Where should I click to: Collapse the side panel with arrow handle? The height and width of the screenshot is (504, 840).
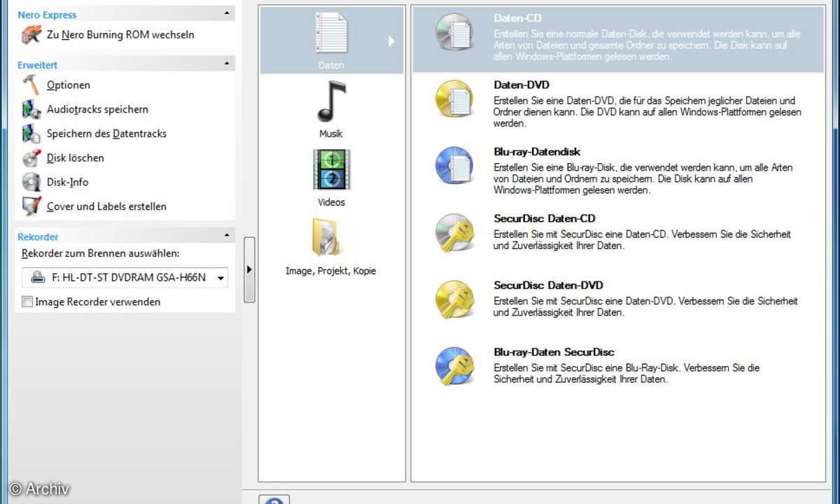click(249, 269)
